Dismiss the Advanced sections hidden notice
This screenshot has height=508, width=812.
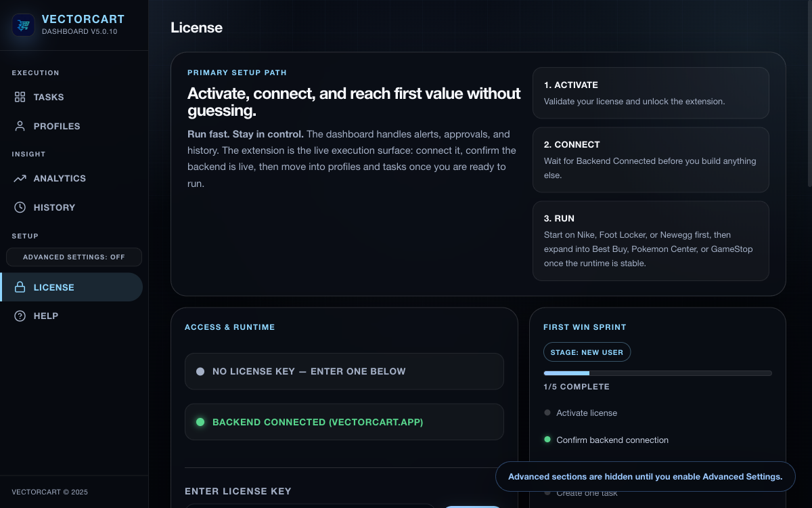click(646, 476)
